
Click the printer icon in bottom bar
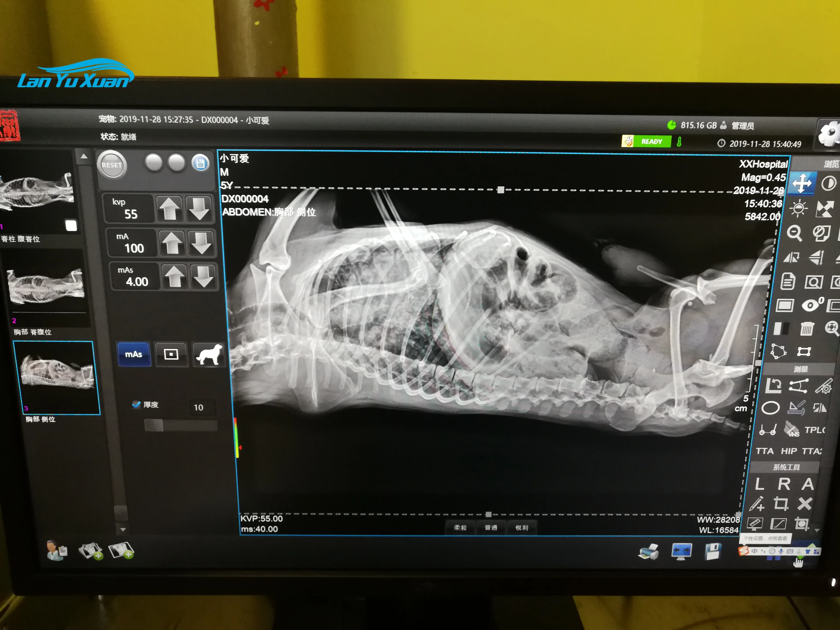(649, 551)
